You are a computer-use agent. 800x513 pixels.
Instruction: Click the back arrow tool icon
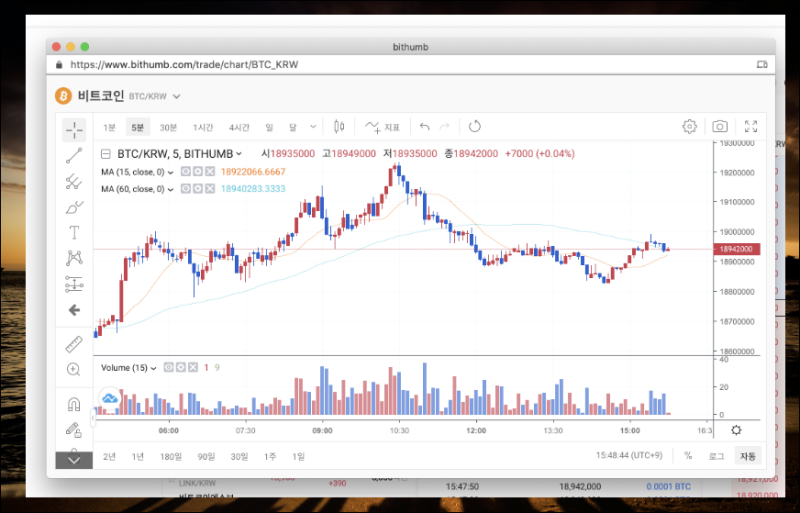tap(74, 310)
